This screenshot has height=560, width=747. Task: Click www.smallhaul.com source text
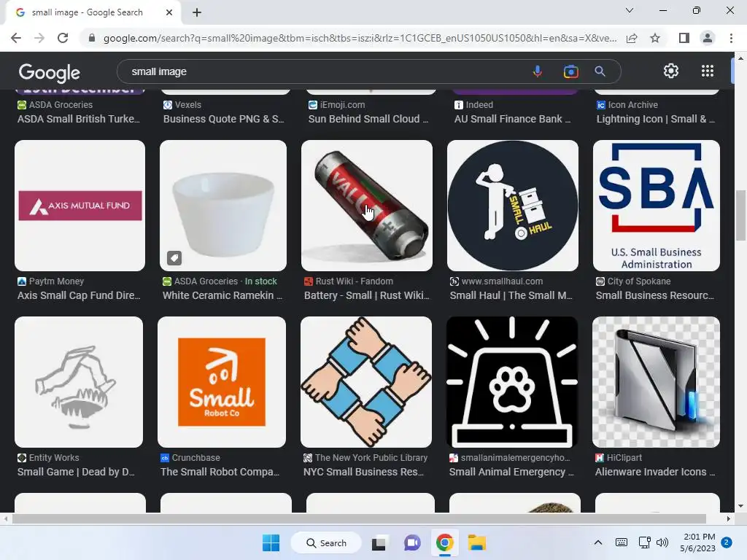(x=502, y=281)
